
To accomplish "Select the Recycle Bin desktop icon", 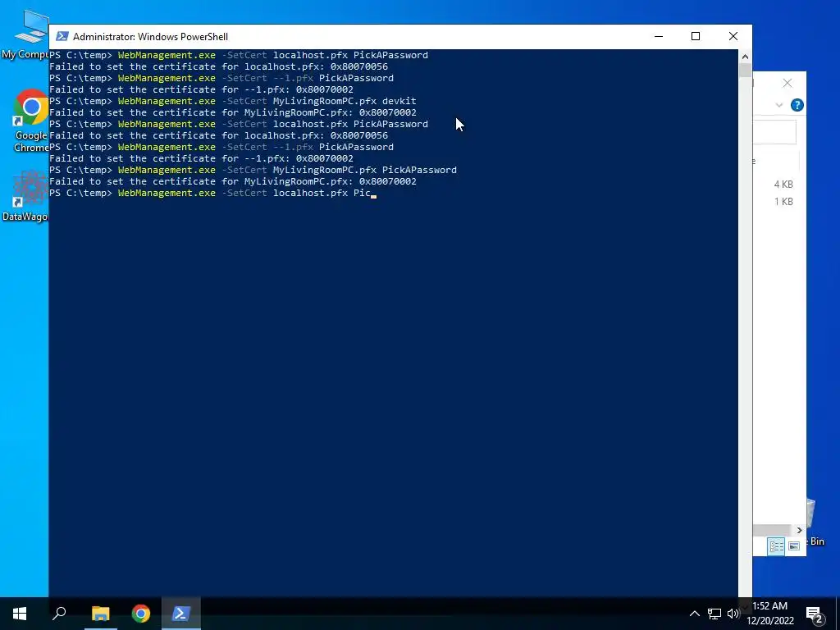I will (815, 523).
